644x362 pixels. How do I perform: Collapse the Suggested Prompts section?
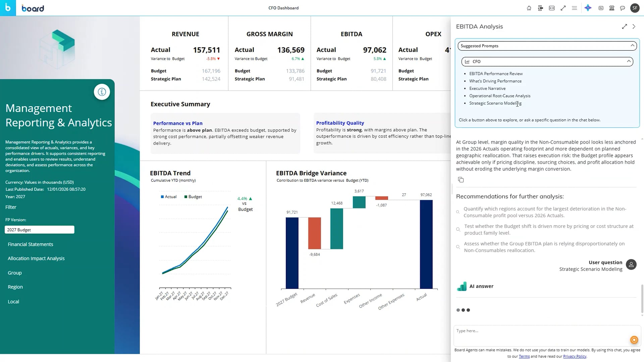[632, 46]
